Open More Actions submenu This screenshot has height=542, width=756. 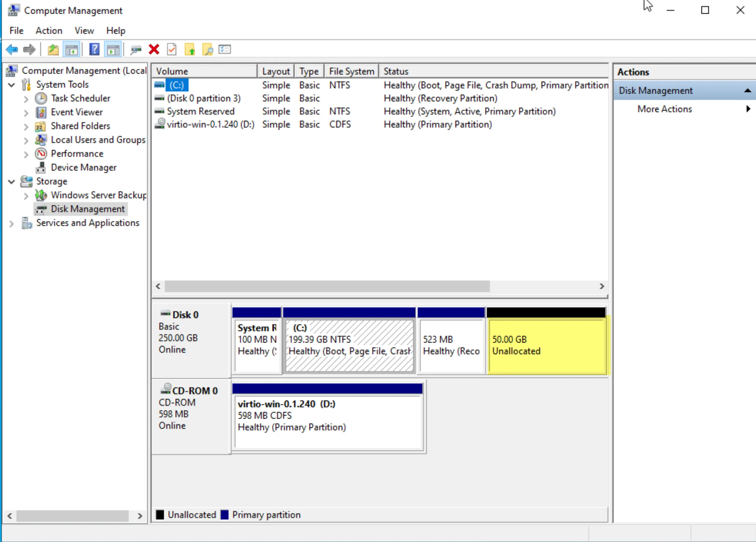tap(664, 109)
